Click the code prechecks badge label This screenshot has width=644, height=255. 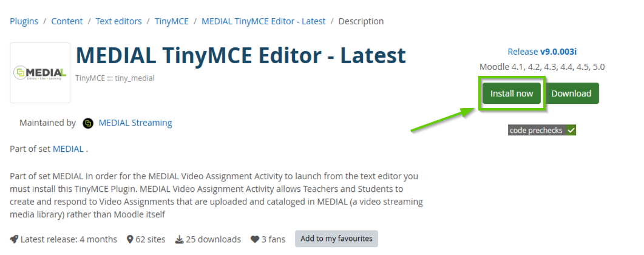[x=536, y=131]
